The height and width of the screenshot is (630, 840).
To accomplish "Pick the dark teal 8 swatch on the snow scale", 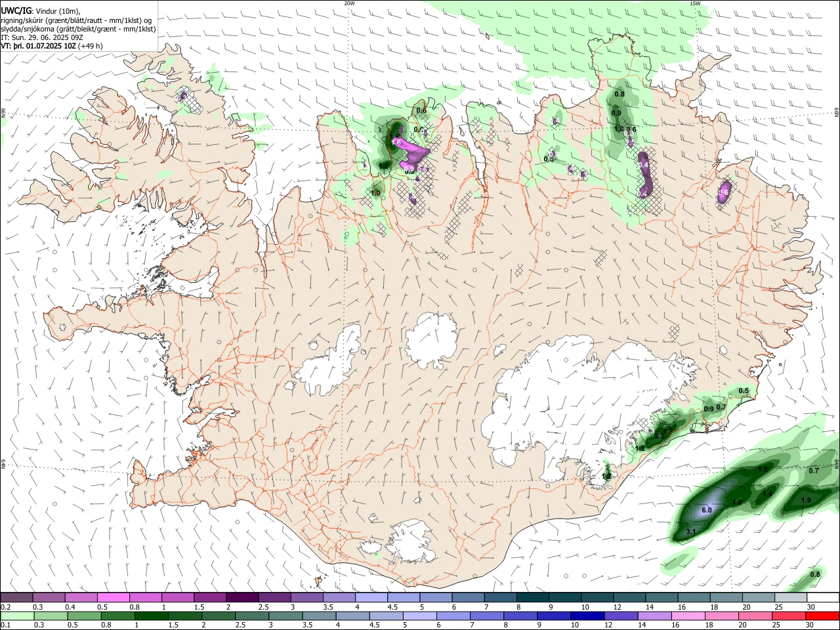I will 532,598.
